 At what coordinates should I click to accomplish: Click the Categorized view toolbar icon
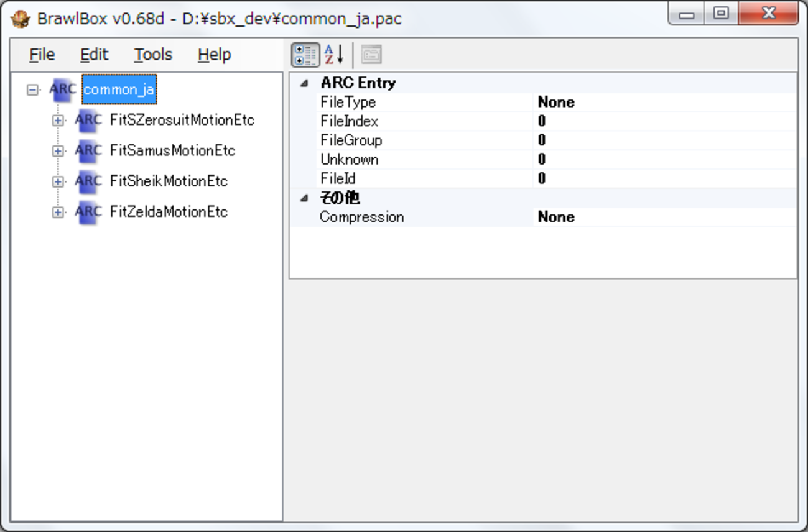click(305, 55)
